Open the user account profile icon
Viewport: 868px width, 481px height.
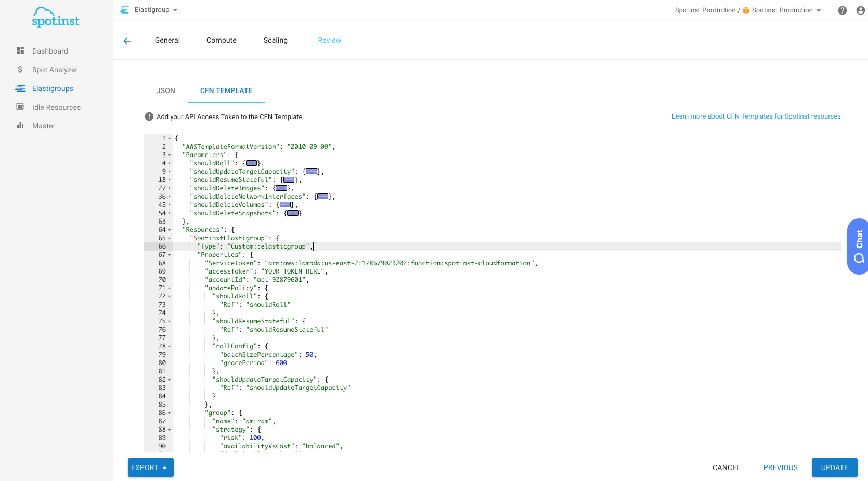pos(860,10)
